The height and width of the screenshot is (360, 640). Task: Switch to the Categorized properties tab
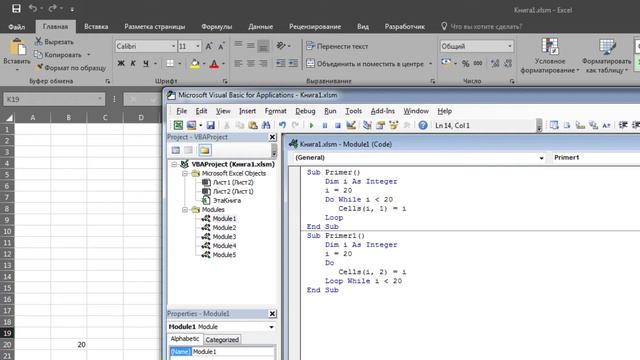click(x=222, y=340)
